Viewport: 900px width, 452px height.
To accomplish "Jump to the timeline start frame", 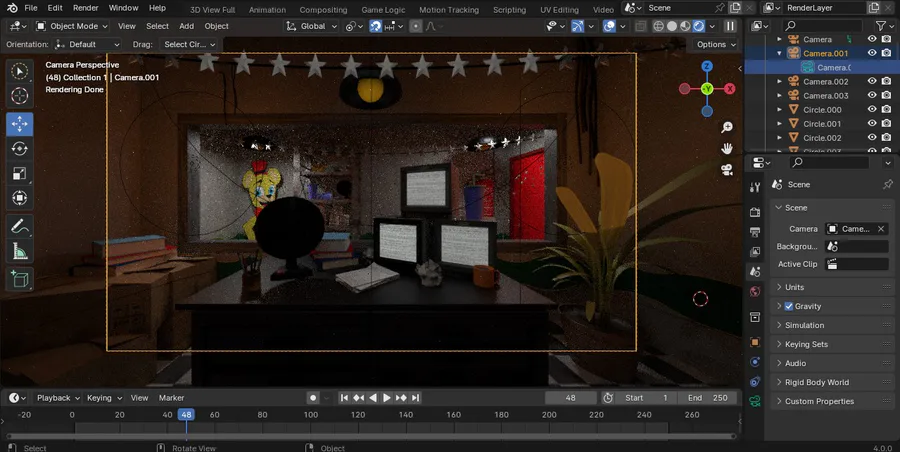I will coord(344,397).
